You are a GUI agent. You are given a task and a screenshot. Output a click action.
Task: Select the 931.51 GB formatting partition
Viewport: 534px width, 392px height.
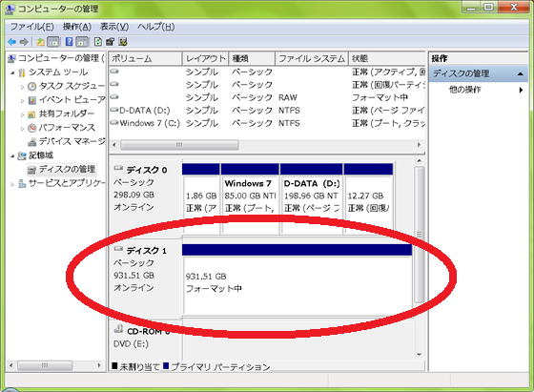297,279
